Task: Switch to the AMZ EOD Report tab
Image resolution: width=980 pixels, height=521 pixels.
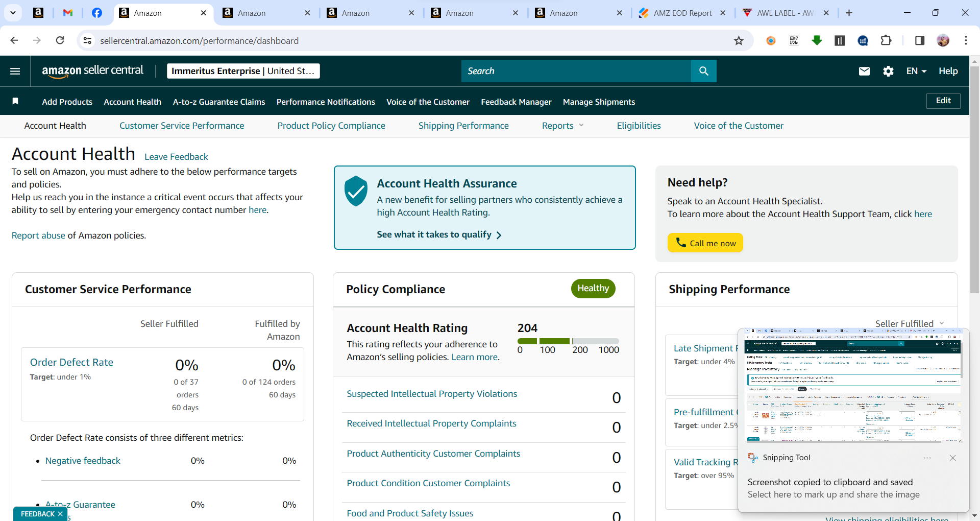Action: pos(682,13)
